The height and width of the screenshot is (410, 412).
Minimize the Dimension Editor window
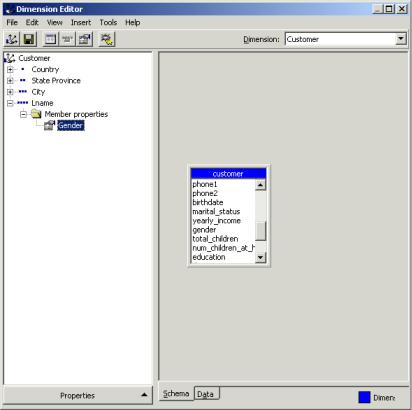click(377, 9)
